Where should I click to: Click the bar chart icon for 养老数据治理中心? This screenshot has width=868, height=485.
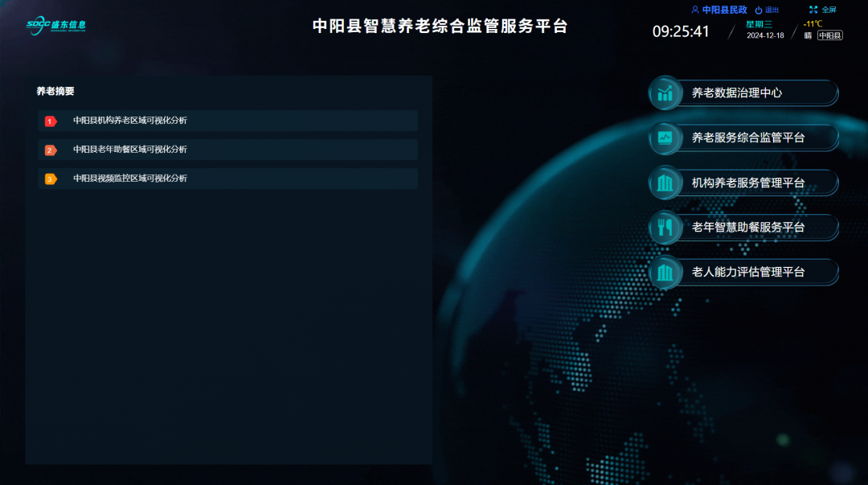[x=665, y=93]
